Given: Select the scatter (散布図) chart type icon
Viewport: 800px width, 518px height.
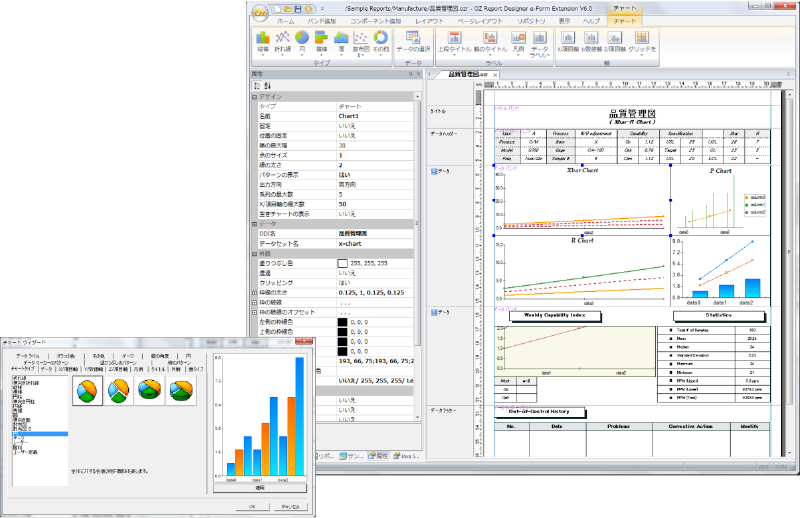Looking at the screenshot, I should click(x=361, y=37).
